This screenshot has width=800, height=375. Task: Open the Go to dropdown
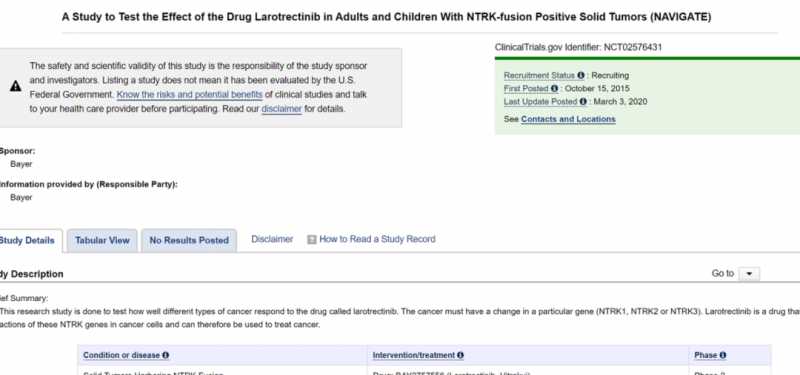pos(748,274)
